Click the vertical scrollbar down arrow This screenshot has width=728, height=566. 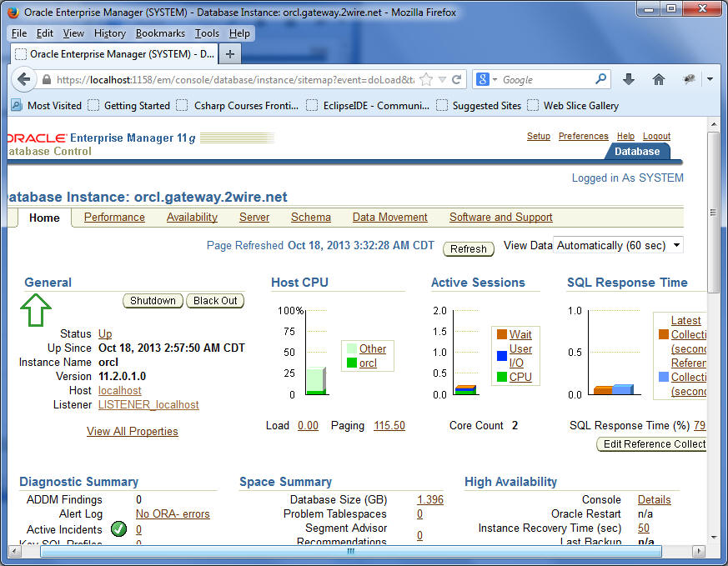714,537
